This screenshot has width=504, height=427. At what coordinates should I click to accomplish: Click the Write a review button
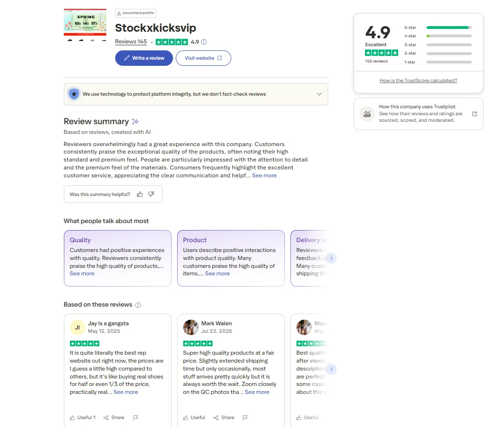[x=144, y=58]
